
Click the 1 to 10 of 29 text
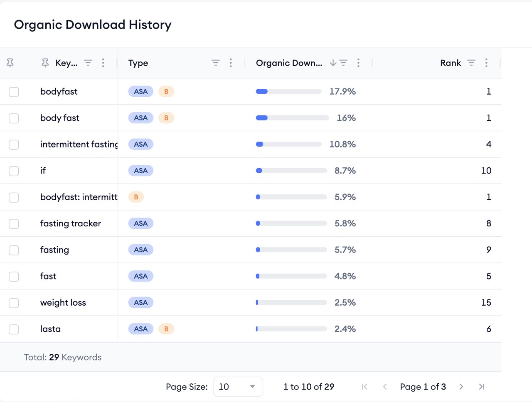point(309,387)
